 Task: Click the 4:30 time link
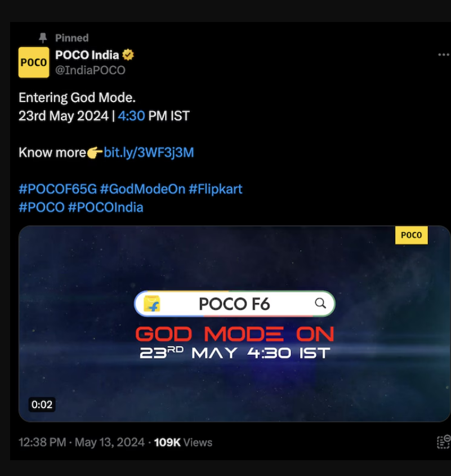tap(131, 116)
